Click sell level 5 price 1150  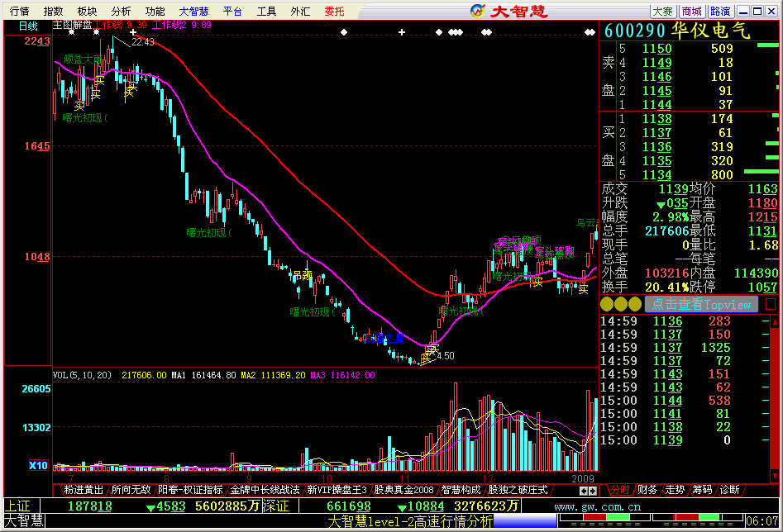(656, 49)
